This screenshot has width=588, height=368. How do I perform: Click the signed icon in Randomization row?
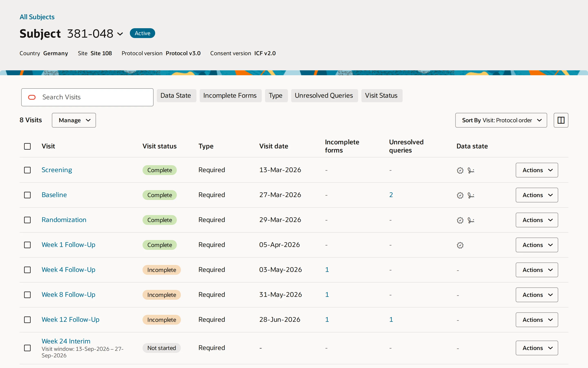471,220
